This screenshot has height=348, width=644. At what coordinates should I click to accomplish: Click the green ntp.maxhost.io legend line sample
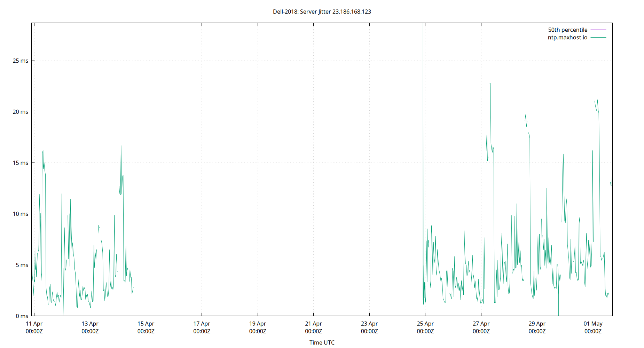(598, 38)
